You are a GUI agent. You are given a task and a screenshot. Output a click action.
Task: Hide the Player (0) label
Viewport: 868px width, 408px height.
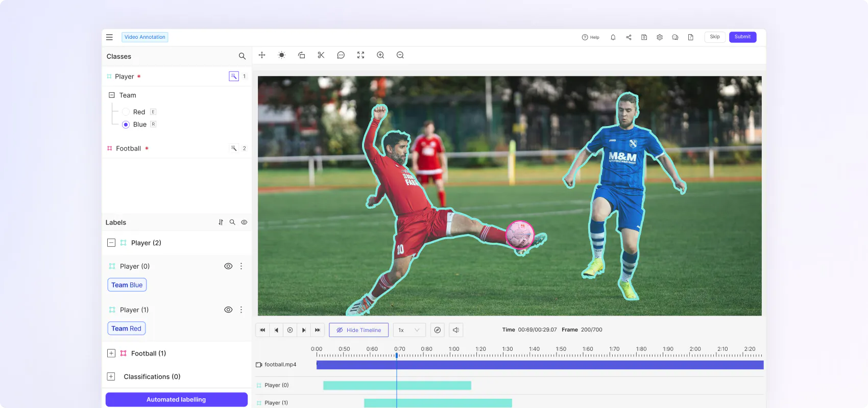(228, 266)
